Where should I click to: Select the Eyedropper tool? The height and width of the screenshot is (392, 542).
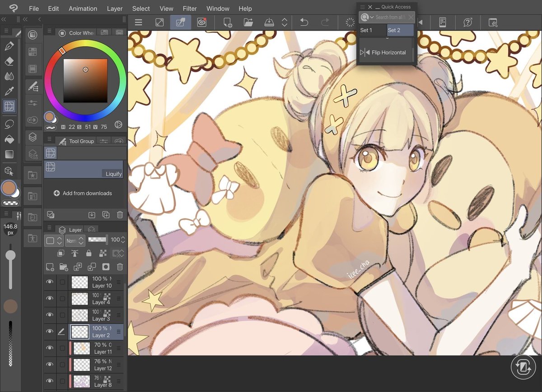(9, 92)
